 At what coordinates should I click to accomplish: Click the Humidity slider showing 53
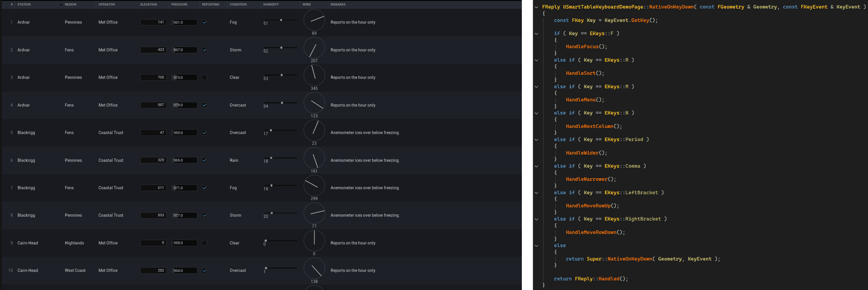point(280,75)
